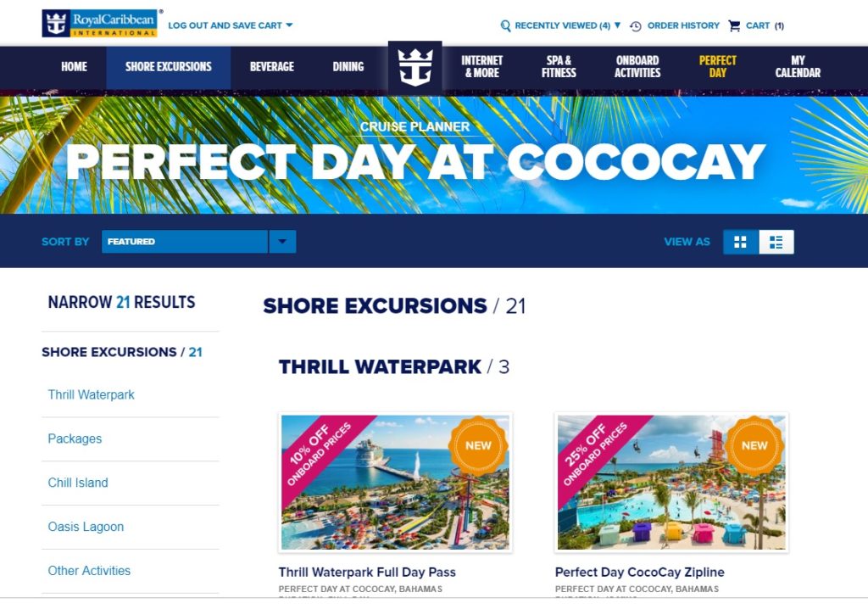Click the crown and anchor emblem
The height and width of the screenshot is (609, 868).
(x=415, y=67)
